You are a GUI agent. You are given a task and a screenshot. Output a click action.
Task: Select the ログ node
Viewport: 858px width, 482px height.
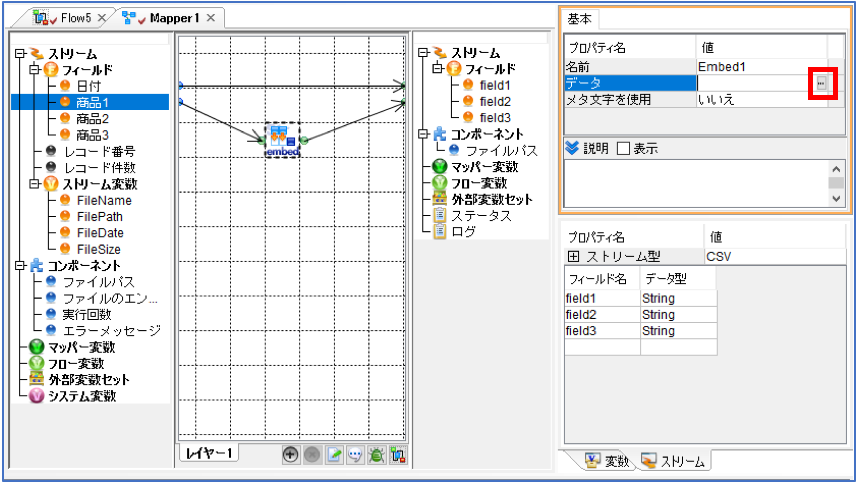pos(463,231)
